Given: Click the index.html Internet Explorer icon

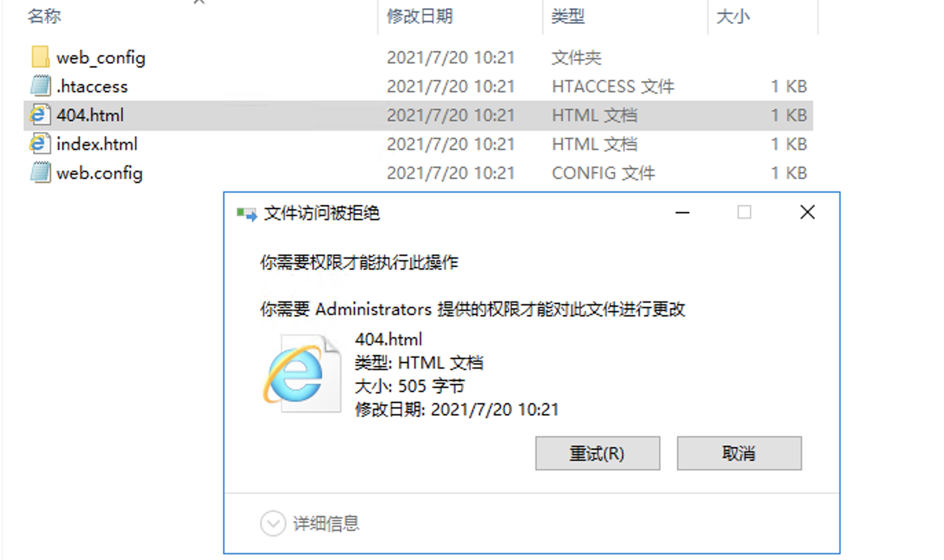Looking at the screenshot, I should click(40, 144).
